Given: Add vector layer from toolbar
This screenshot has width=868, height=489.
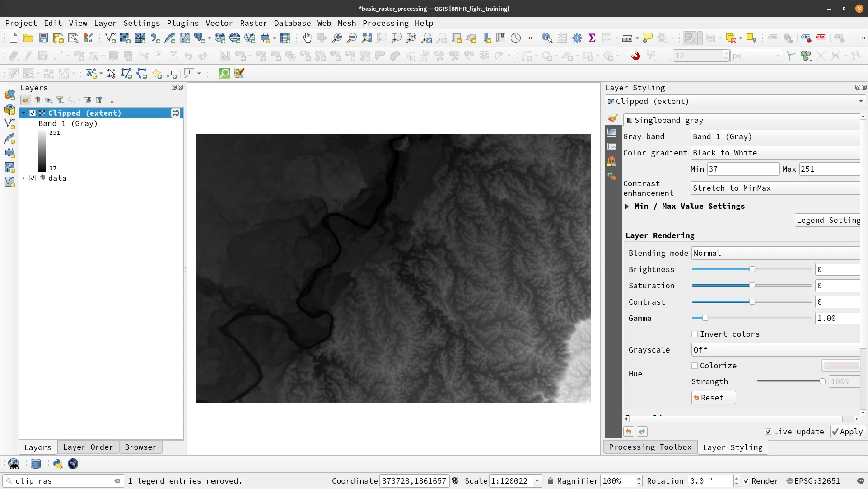Looking at the screenshot, I should coord(110,38).
